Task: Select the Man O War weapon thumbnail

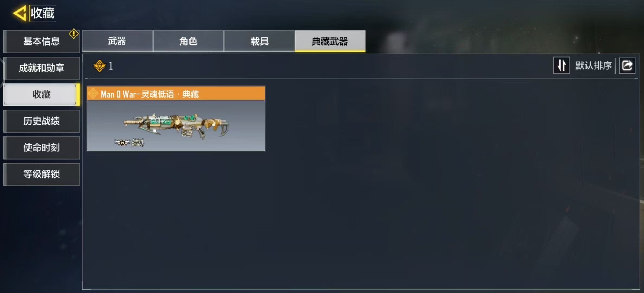Action: [x=176, y=126]
